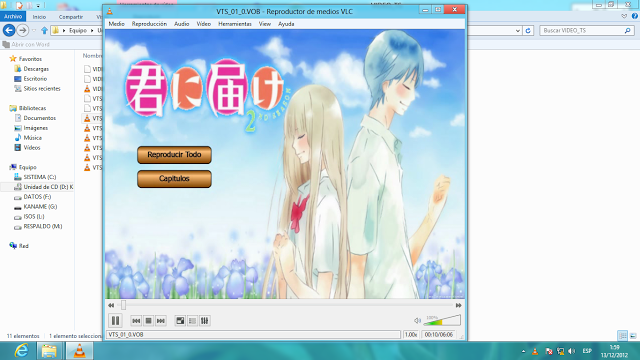This screenshot has width=640, height=360.
Task: Switch Explorer to large icons view
Action: pyautogui.click(x=633, y=336)
